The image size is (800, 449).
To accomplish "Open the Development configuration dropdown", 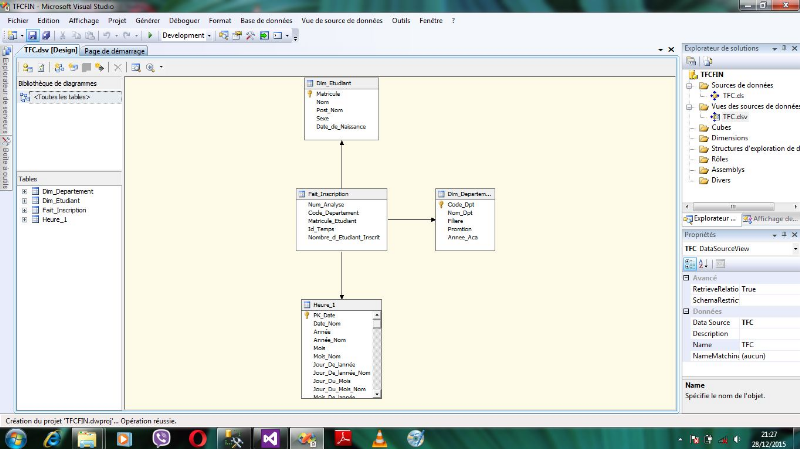I will pyautogui.click(x=187, y=35).
